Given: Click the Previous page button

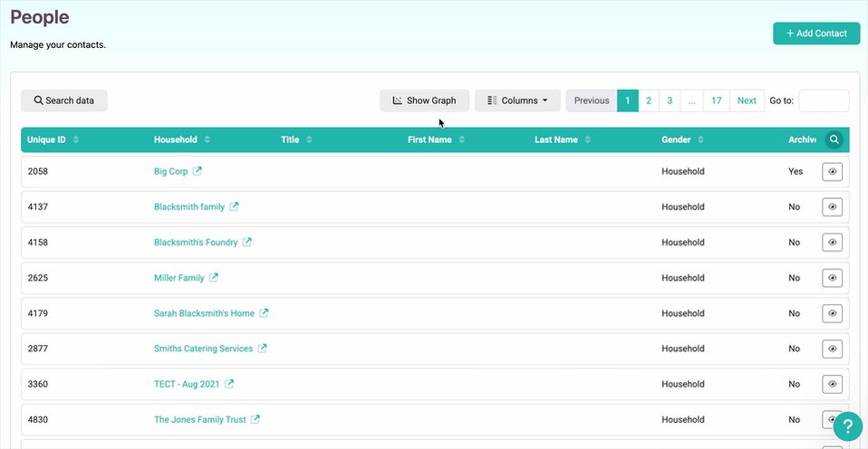Looking at the screenshot, I should click(x=592, y=100).
